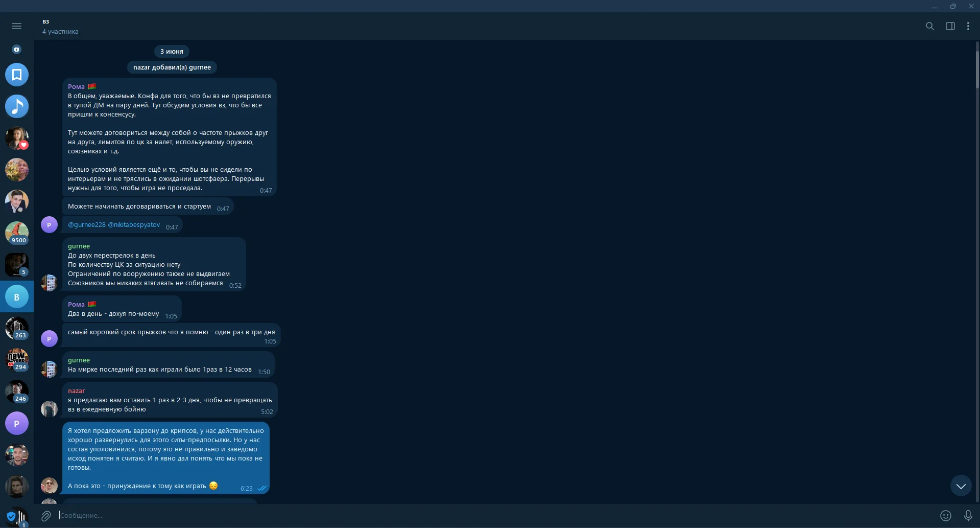Open the sidebar chat of the bearded man in a red shirt
Image resolution: width=980 pixels, height=528 pixels.
[x=17, y=455]
